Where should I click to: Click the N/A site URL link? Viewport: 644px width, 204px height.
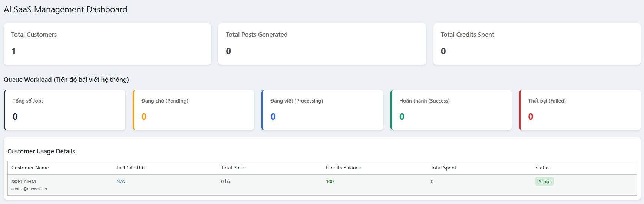120,182
